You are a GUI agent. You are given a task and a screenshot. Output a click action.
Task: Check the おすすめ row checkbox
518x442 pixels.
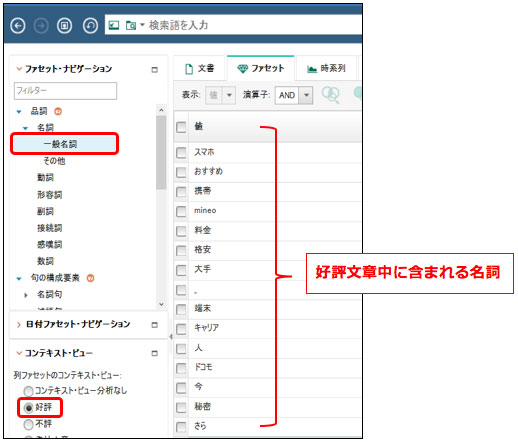pyautogui.click(x=181, y=172)
